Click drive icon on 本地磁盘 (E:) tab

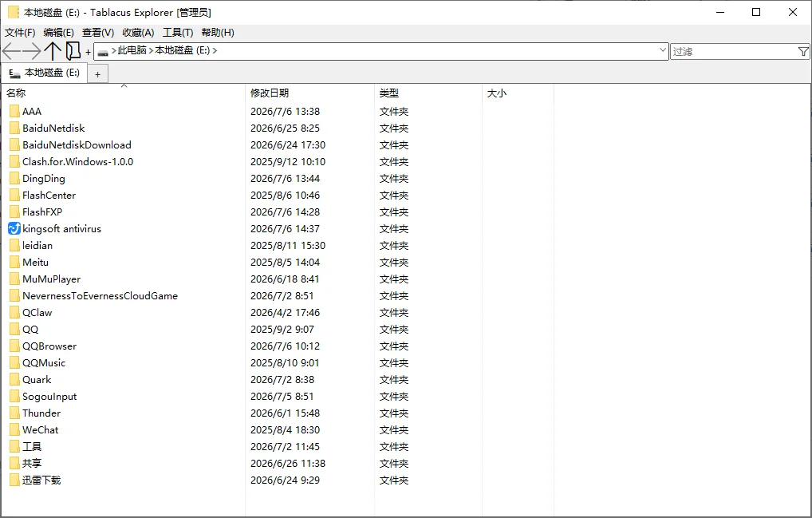tap(14, 73)
